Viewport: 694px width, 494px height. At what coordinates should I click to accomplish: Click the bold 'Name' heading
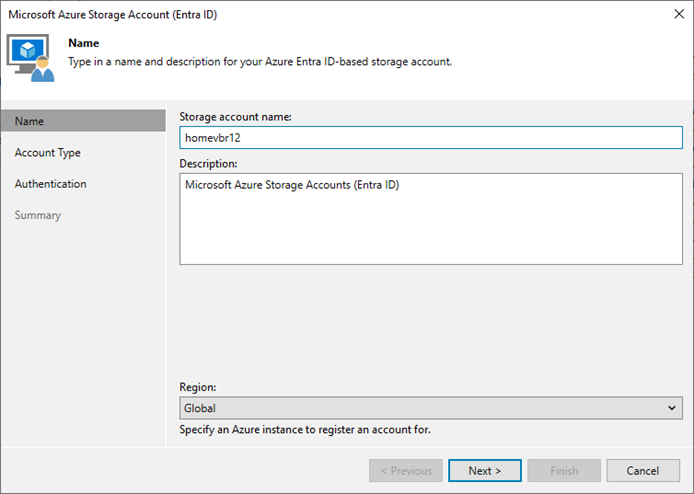pos(84,43)
